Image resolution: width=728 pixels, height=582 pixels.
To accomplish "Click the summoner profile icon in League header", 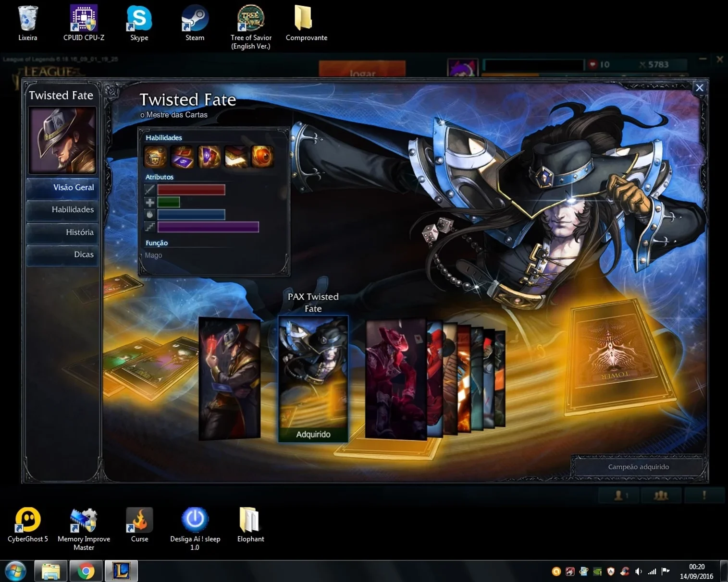I will tap(463, 68).
